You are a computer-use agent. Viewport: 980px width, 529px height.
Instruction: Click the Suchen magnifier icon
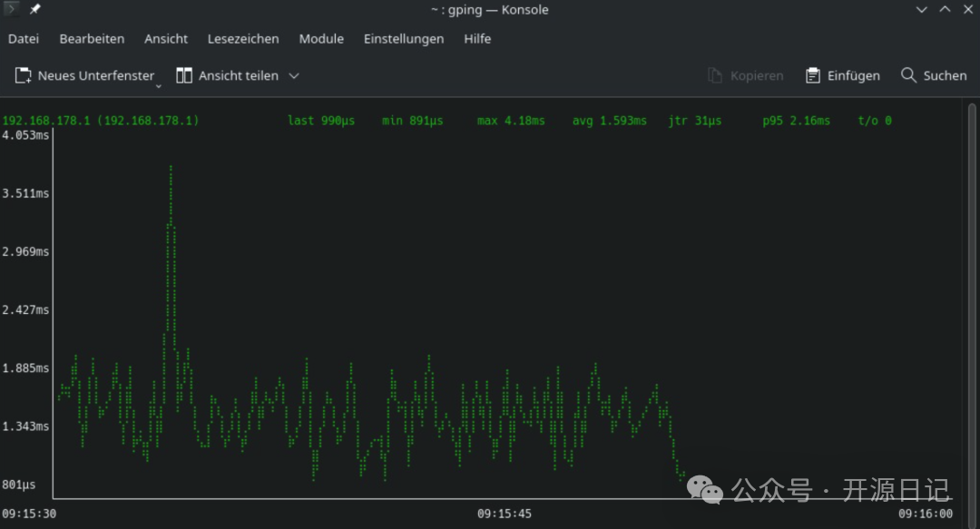point(908,75)
